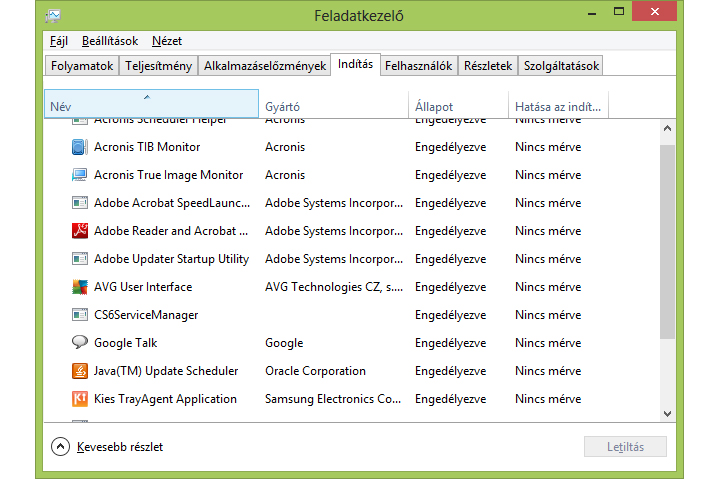Switch to the Teljesítmény tab
Image resolution: width=720 pixels, height=479 pixels.
pos(157,66)
